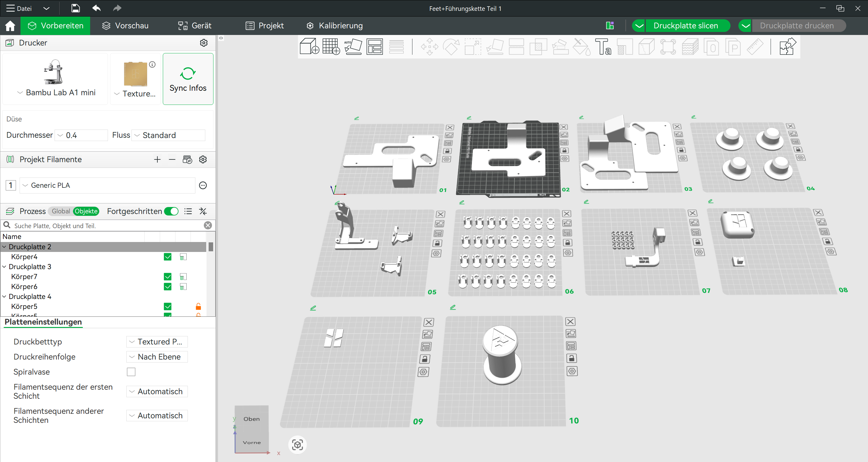The image size is (868, 462).
Task: Add a new project filament
Action: click(x=157, y=159)
